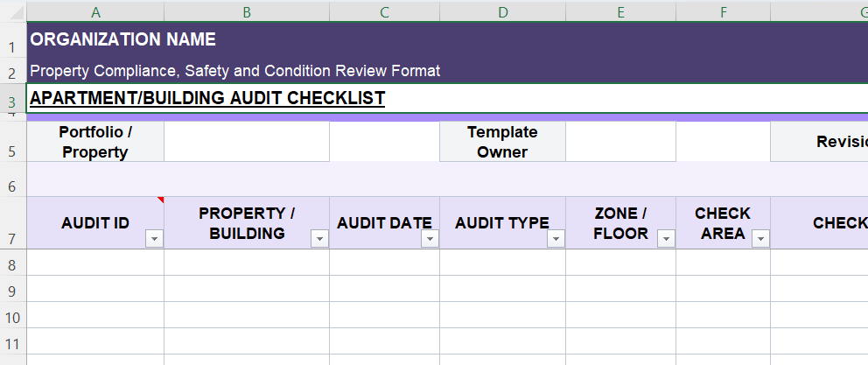Open the CHECK AREA filter dropdown
Image resolution: width=868 pixels, height=365 pixels.
coord(760,240)
